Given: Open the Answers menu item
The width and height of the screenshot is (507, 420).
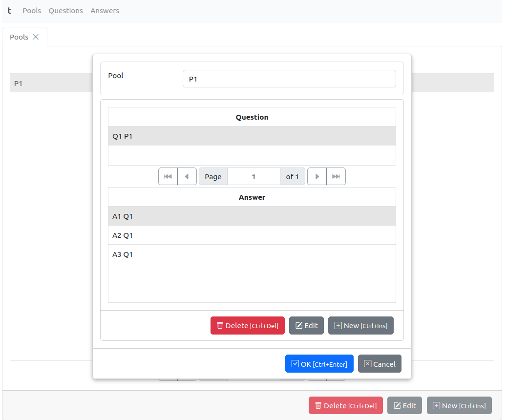Looking at the screenshot, I should 105,11.
